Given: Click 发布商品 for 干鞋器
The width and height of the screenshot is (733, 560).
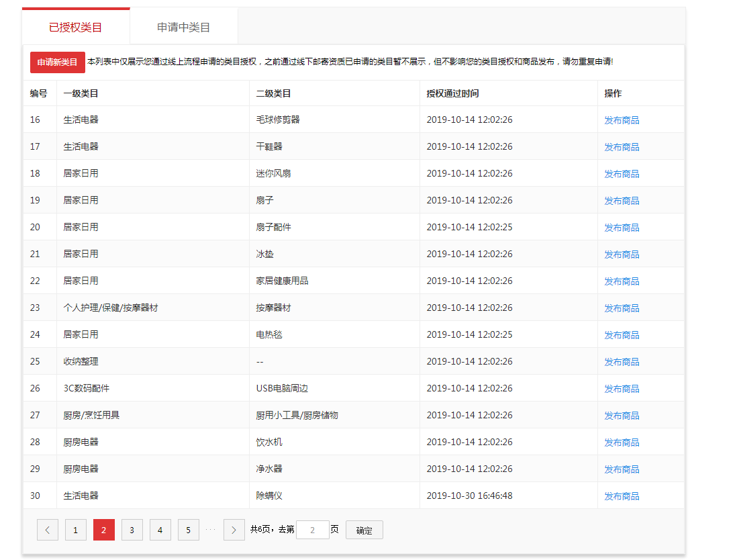Looking at the screenshot, I should 621,146.
